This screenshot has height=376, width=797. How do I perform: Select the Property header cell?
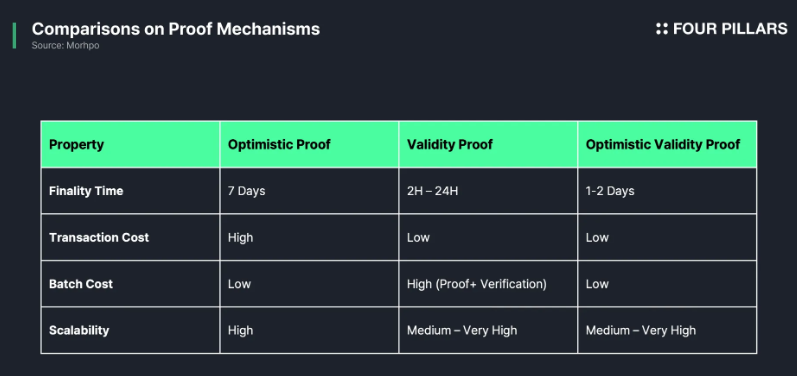pyautogui.click(x=130, y=144)
